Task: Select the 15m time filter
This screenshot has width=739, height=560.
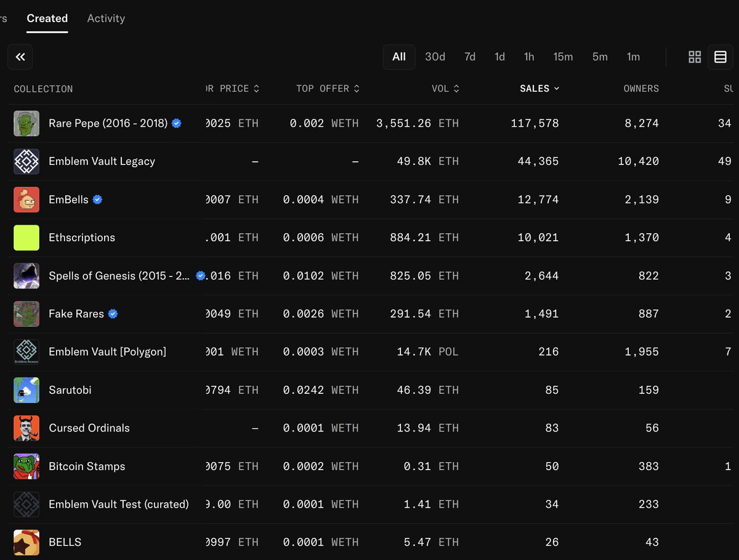Action: click(x=563, y=57)
